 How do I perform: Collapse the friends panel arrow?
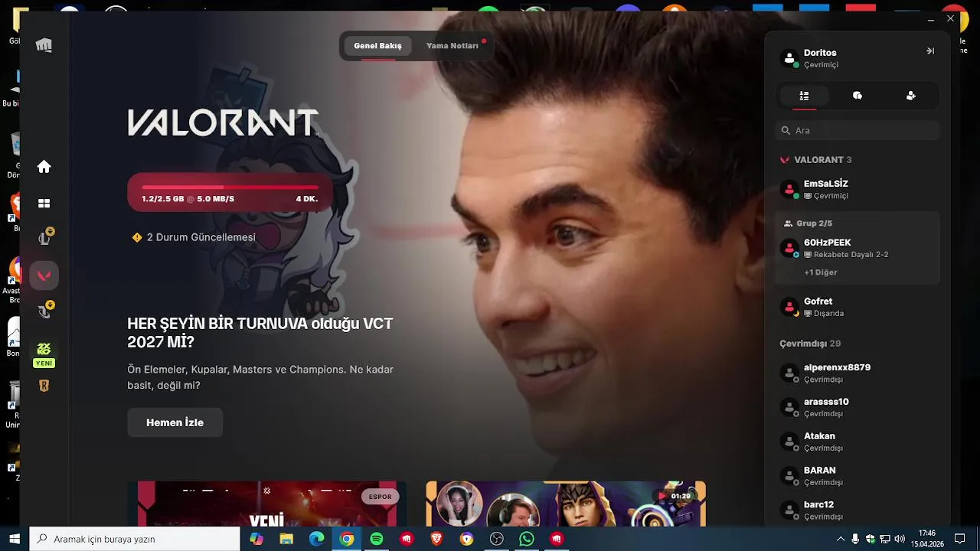tap(930, 51)
